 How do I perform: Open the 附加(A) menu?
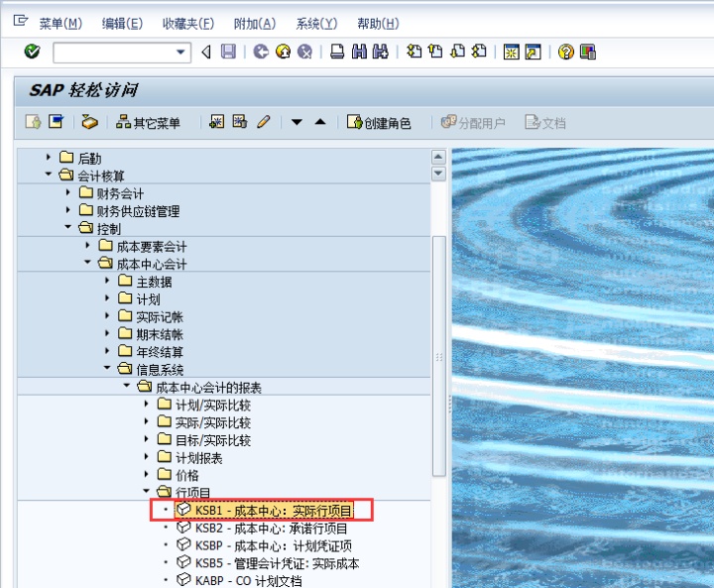[255, 23]
